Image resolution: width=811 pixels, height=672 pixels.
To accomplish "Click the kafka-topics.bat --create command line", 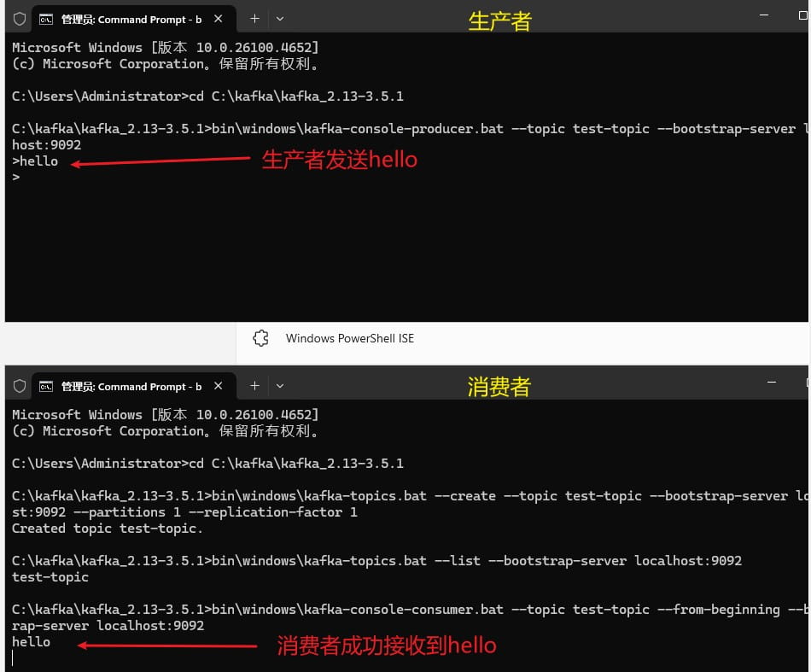I will tap(410, 496).
